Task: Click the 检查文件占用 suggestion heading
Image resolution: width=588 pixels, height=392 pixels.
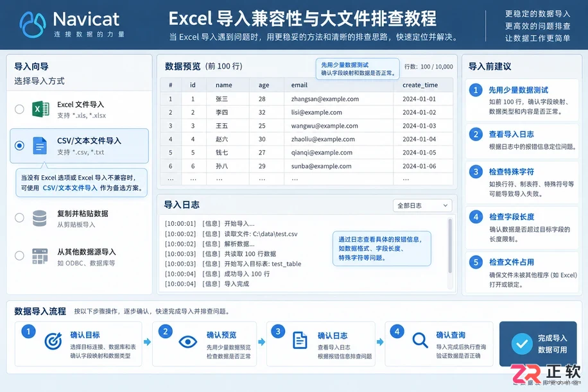Action: [512, 262]
